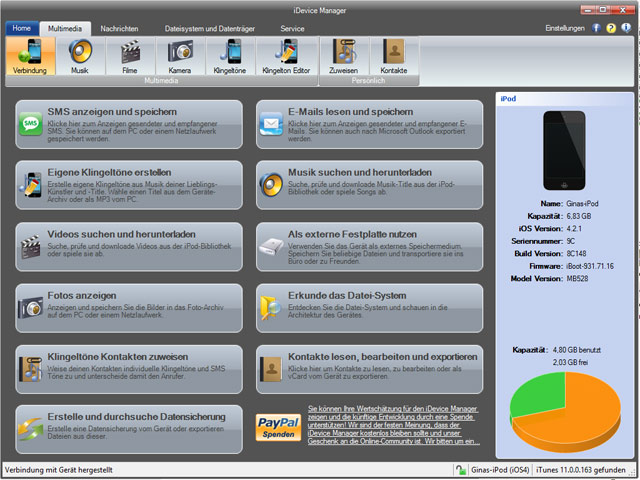
Task: Launch the Klingelton Editor icon
Action: click(x=286, y=56)
